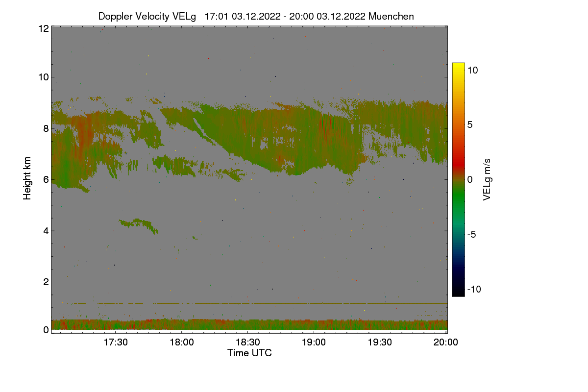Click the '10' height axis label
The width and height of the screenshot is (588, 392).
[x=43, y=77]
